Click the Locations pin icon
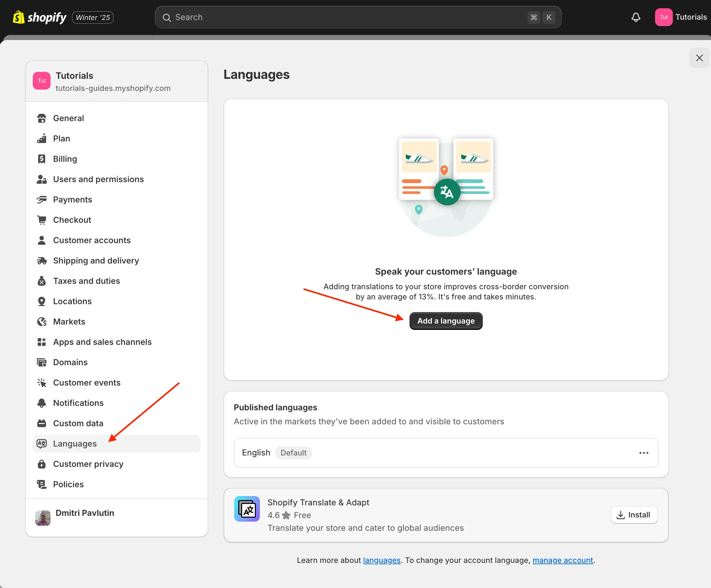The height and width of the screenshot is (588, 711). (42, 301)
